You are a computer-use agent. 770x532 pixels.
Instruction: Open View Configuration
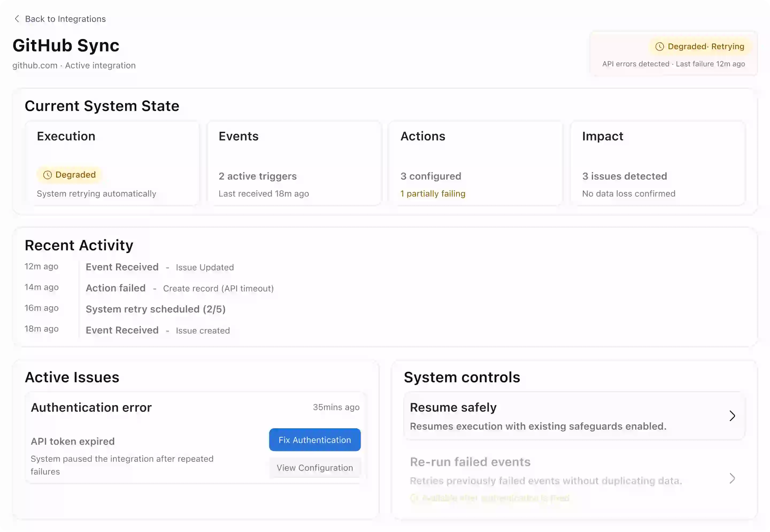point(314,468)
